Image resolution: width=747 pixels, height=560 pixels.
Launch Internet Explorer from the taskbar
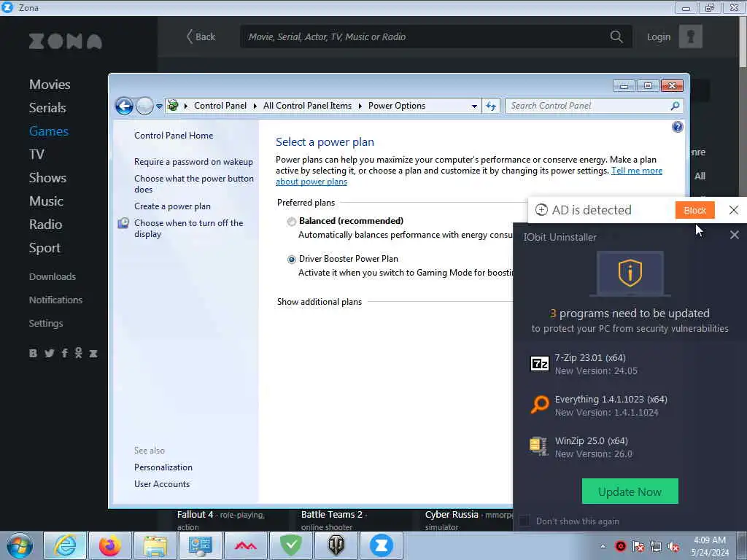point(65,545)
